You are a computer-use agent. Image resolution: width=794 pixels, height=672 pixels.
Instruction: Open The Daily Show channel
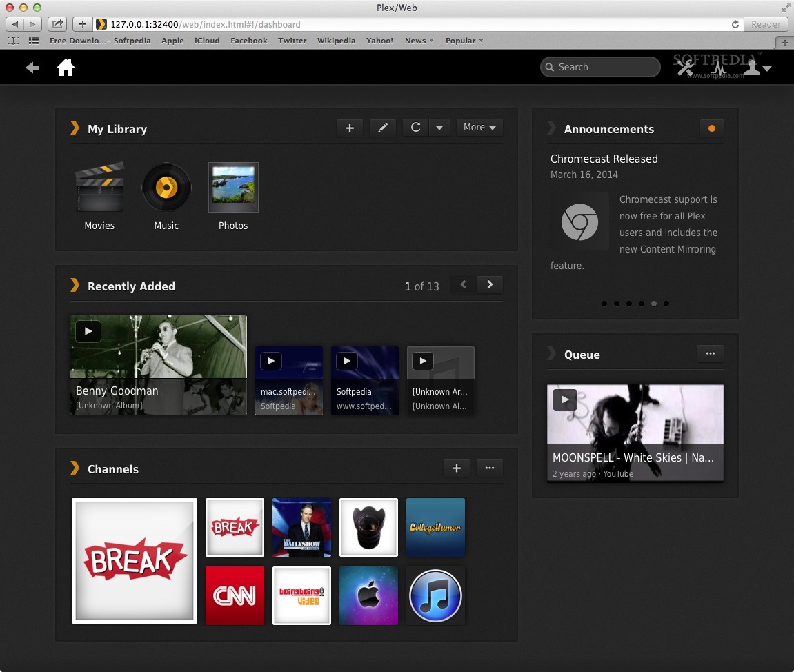pos(301,527)
